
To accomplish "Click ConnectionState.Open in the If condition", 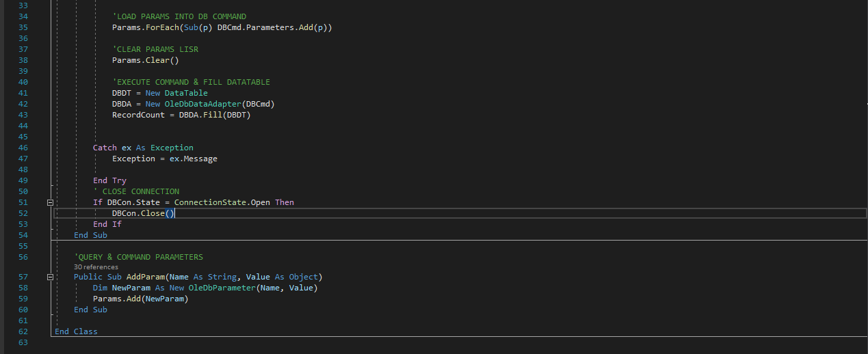I will pyautogui.click(x=222, y=202).
